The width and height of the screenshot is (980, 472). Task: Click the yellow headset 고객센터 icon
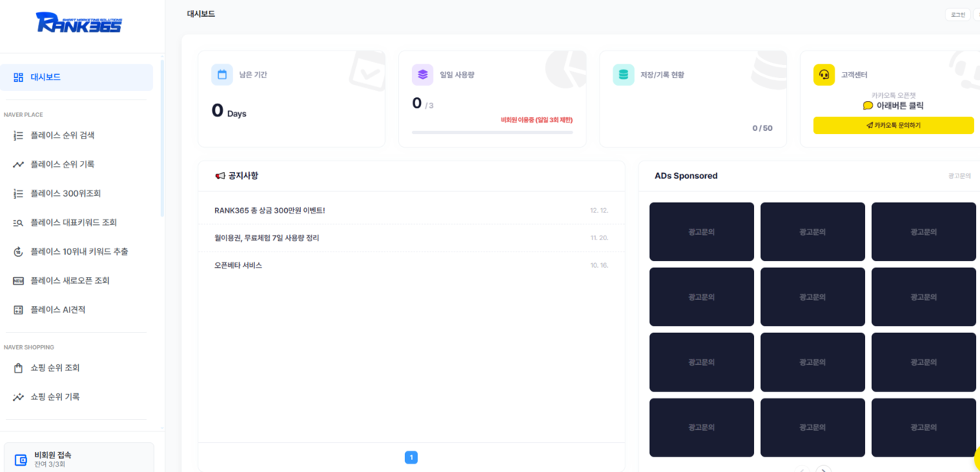point(824,75)
